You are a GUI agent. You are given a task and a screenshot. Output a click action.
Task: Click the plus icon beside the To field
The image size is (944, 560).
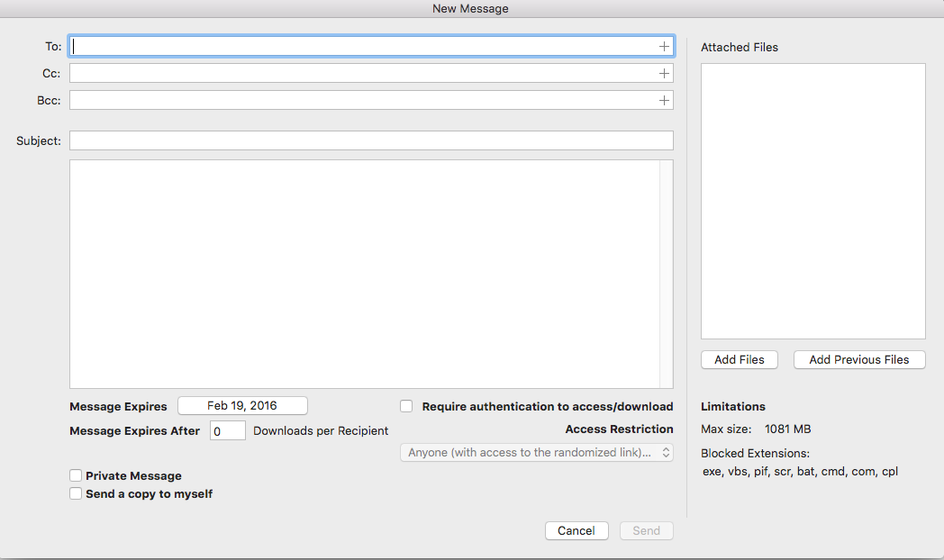coord(663,45)
